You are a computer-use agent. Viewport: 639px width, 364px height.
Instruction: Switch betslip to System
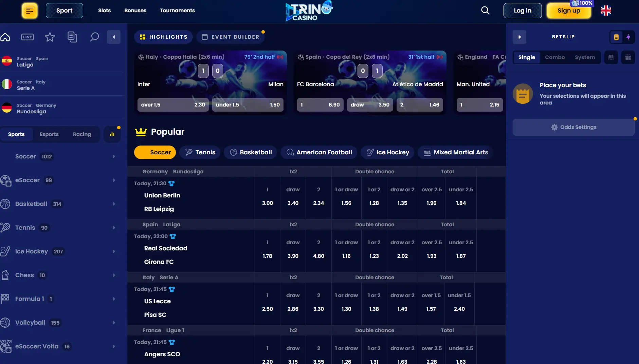(585, 57)
